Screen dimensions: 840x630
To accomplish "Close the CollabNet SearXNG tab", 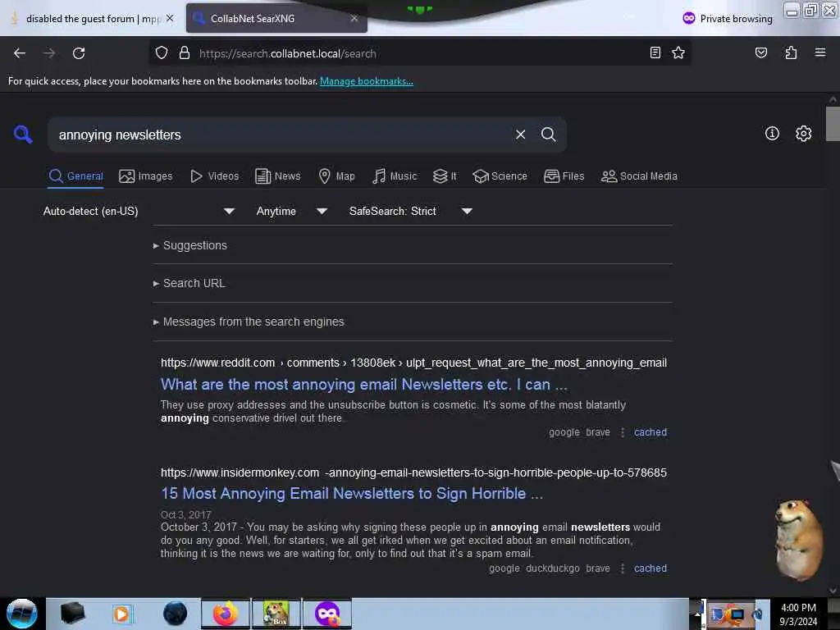I will point(354,18).
